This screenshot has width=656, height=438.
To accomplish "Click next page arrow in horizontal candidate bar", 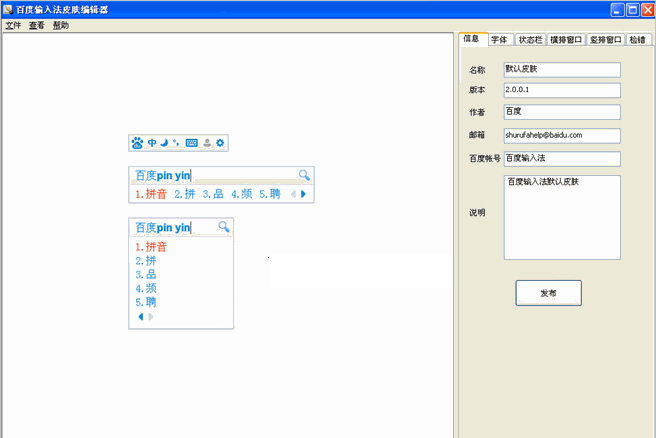I will pyautogui.click(x=303, y=194).
